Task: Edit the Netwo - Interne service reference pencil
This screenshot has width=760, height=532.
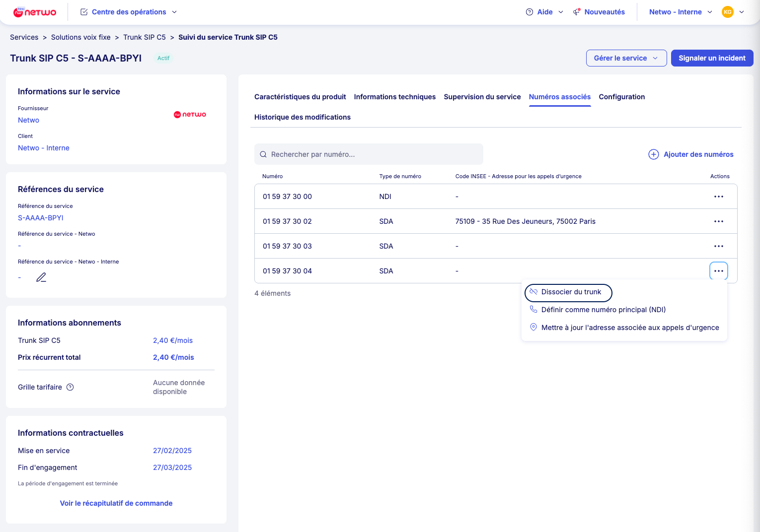Action: 41,277
